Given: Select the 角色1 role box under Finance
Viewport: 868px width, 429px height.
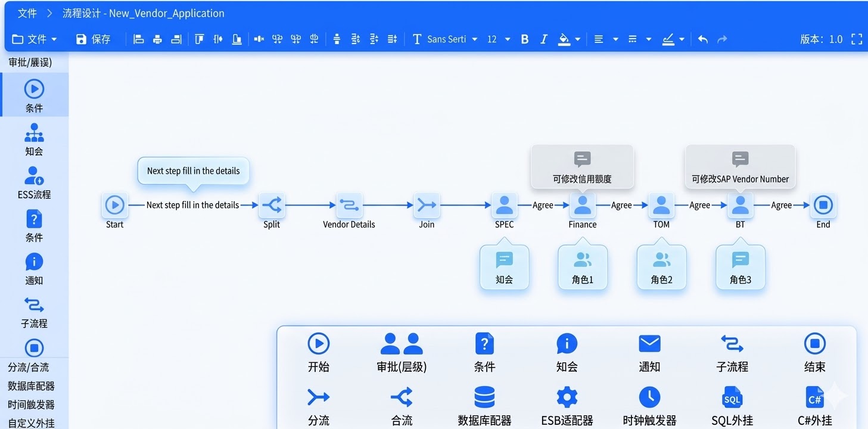Looking at the screenshot, I should click(582, 268).
